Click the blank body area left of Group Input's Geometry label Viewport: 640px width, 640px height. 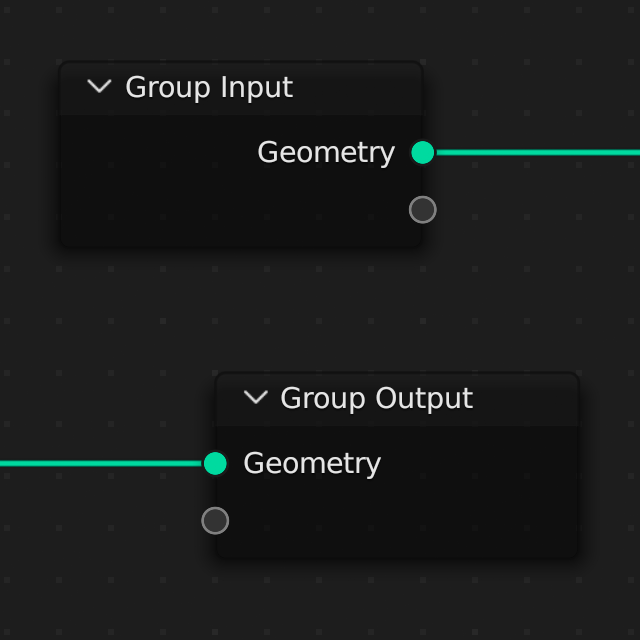pyautogui.click(x=150, y=153)
